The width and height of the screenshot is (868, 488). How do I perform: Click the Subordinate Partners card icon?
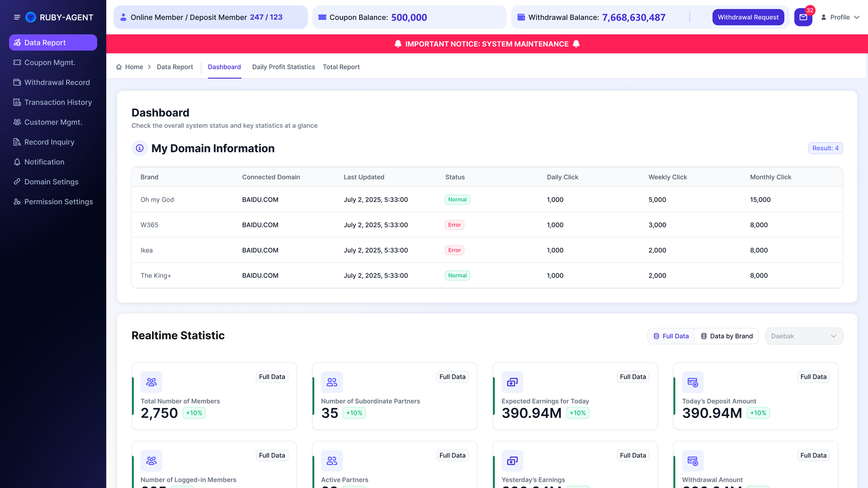tap(332, 382)
